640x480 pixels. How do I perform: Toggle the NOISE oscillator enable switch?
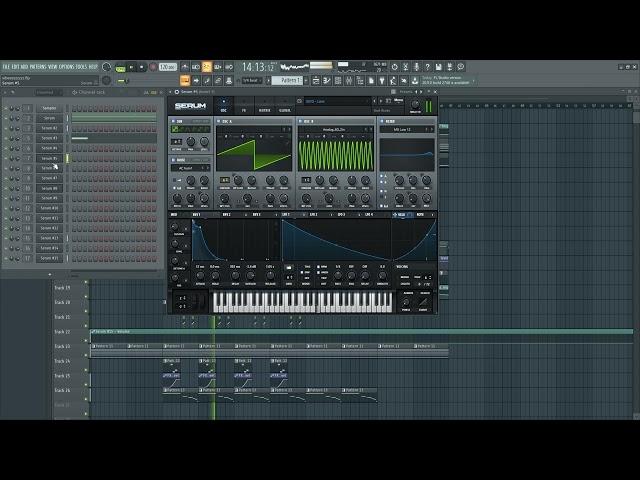click(174, 160)
